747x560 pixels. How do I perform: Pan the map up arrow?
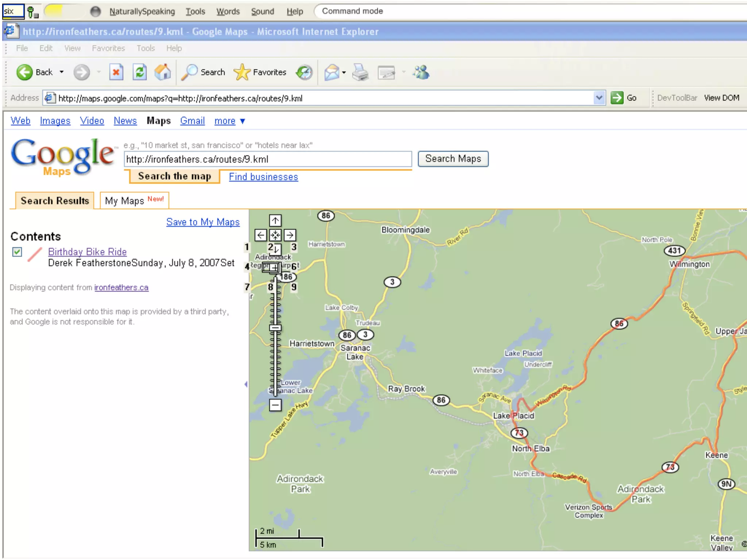coord(275,221)
